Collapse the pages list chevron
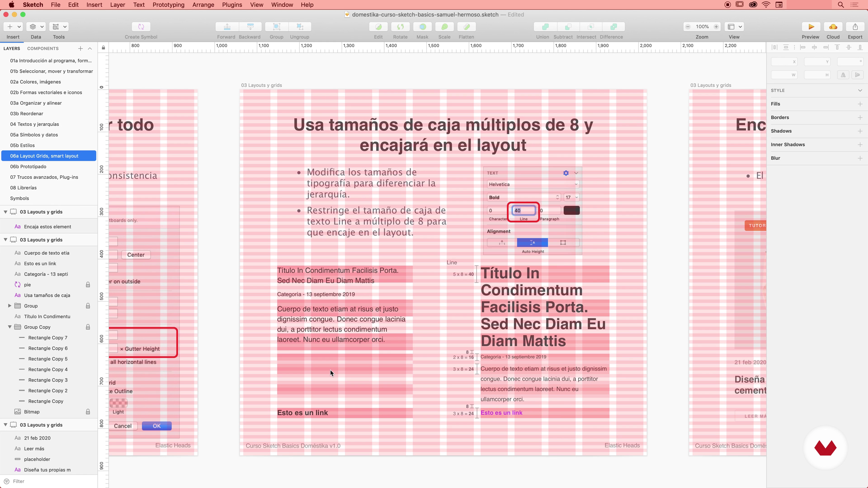 [90, 49]
